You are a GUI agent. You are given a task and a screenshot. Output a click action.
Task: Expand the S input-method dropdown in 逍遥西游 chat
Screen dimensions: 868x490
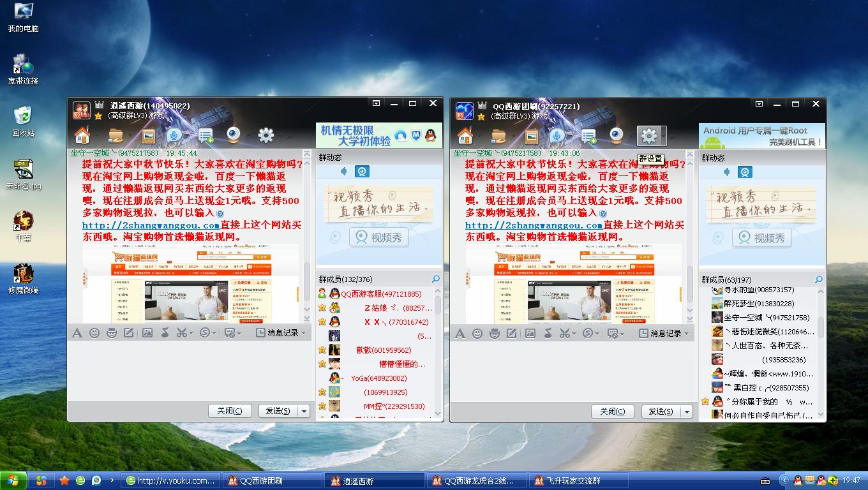214,334
